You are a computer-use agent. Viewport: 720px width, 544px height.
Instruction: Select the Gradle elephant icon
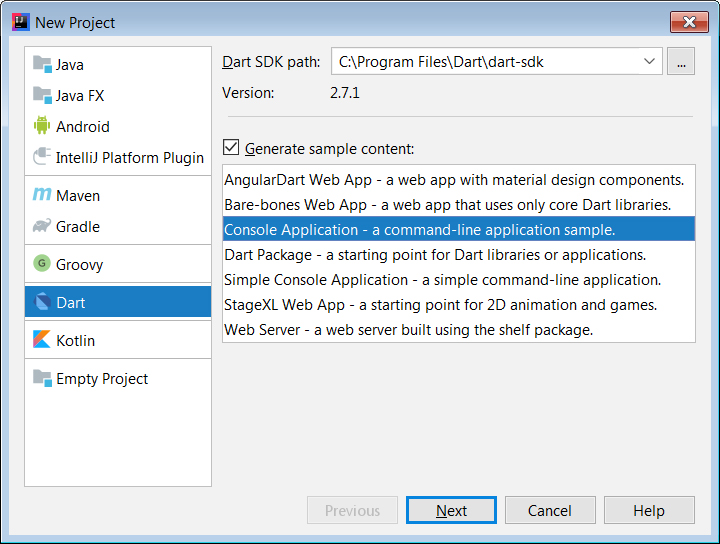click(x=42, y=226)
